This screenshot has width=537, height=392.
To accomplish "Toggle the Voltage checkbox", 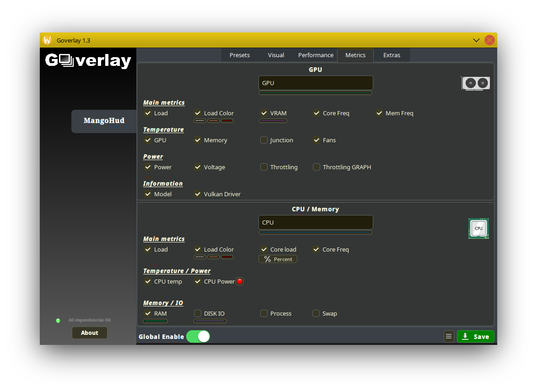I will point(198,167).
